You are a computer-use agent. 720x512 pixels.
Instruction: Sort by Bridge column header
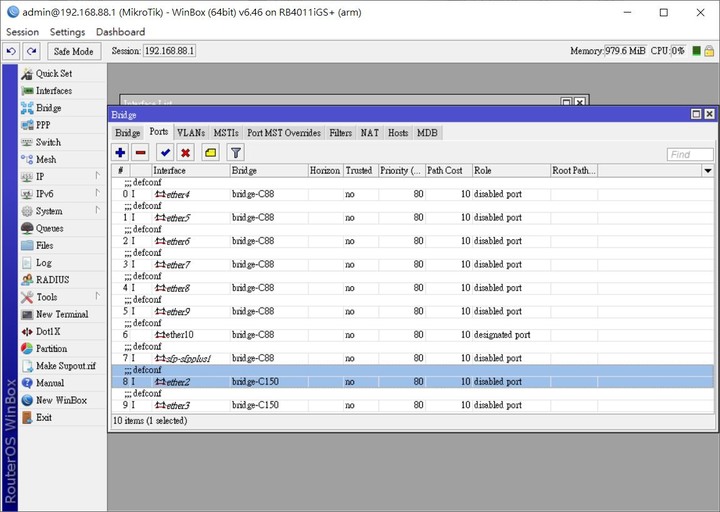pos(269,170)
